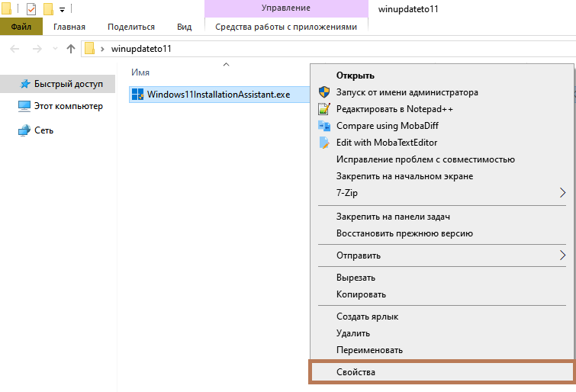
Task: Click the MobaTextEditor icon
Action: tap(323, 143)
